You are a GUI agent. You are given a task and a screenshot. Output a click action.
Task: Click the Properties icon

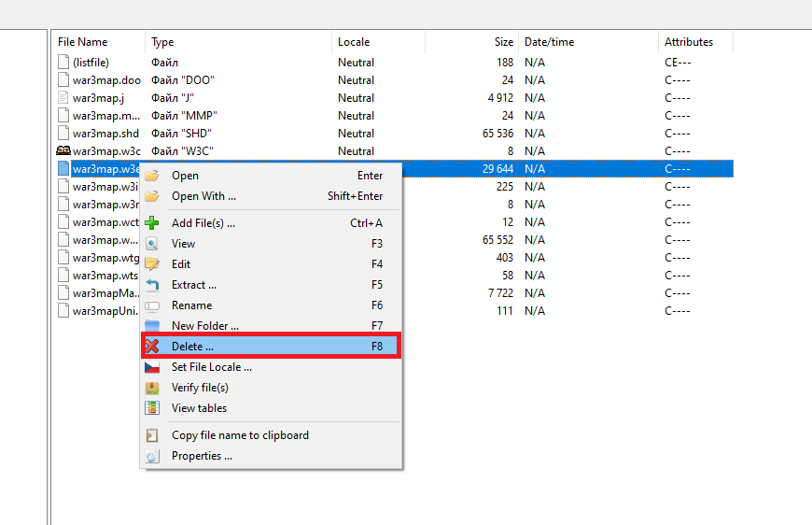(152, 456)
